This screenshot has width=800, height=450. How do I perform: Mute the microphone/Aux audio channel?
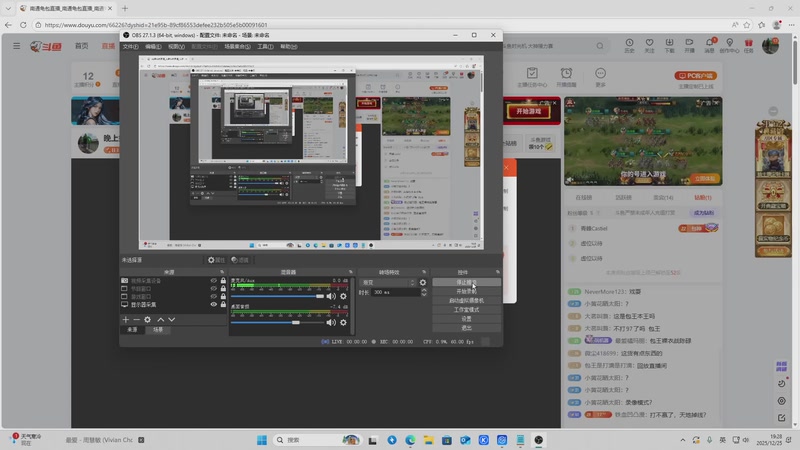pyautogui.click(x=331, y=296)
